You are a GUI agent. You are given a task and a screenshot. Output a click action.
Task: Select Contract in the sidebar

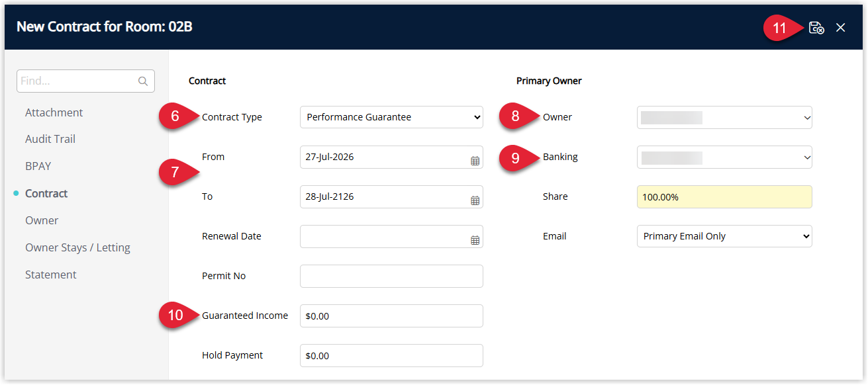coord(46,193)
